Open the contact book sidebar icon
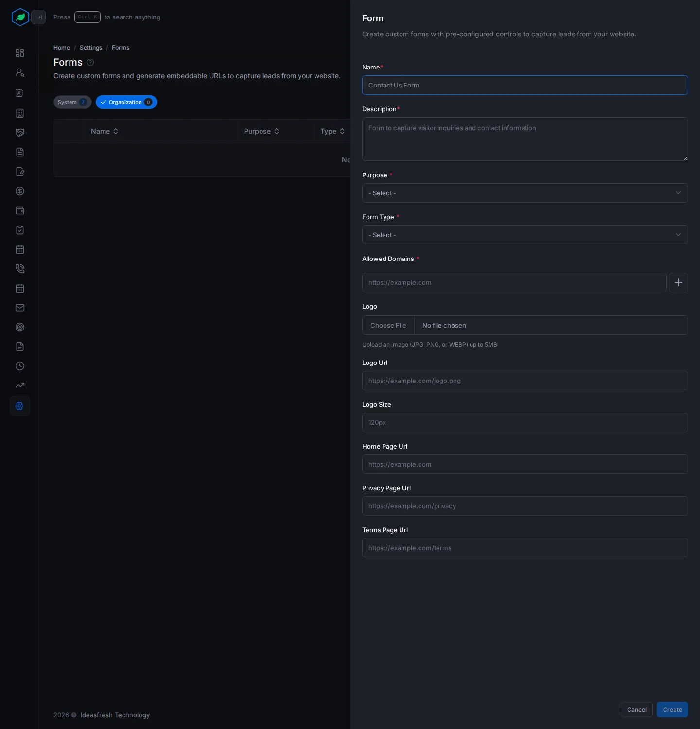This screenshot has width=700, height=729. tap(20, 93)
